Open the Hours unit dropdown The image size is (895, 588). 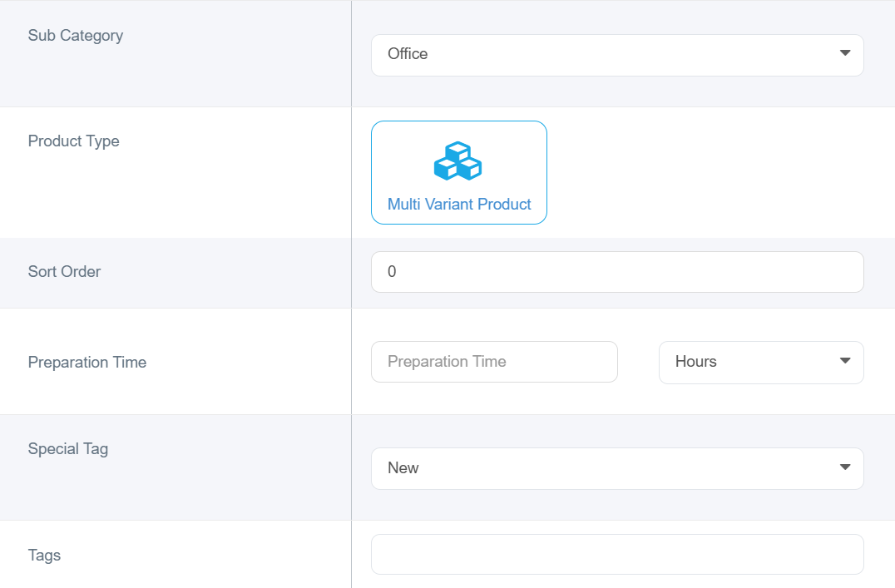761,363
